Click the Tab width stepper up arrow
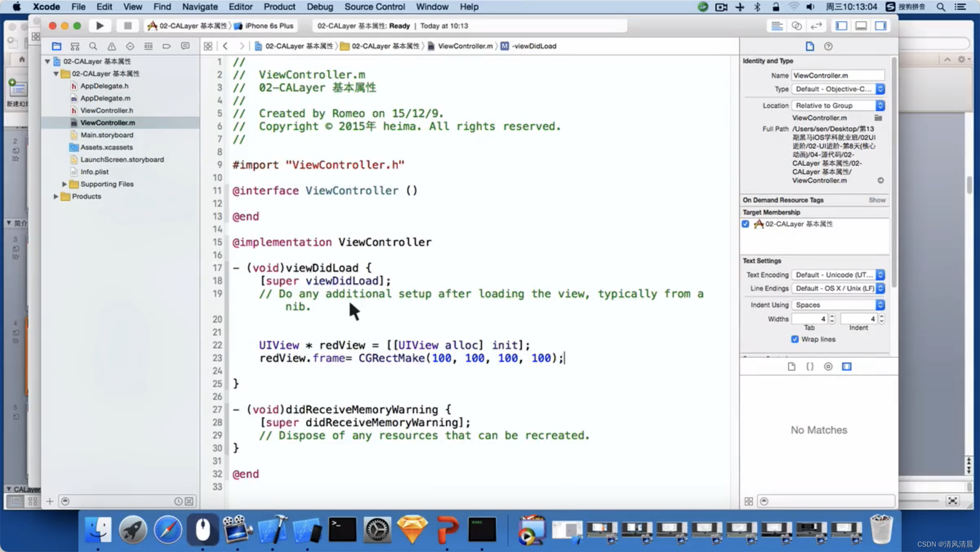This screenshot has width=980, height=552. tap(831, 316)
